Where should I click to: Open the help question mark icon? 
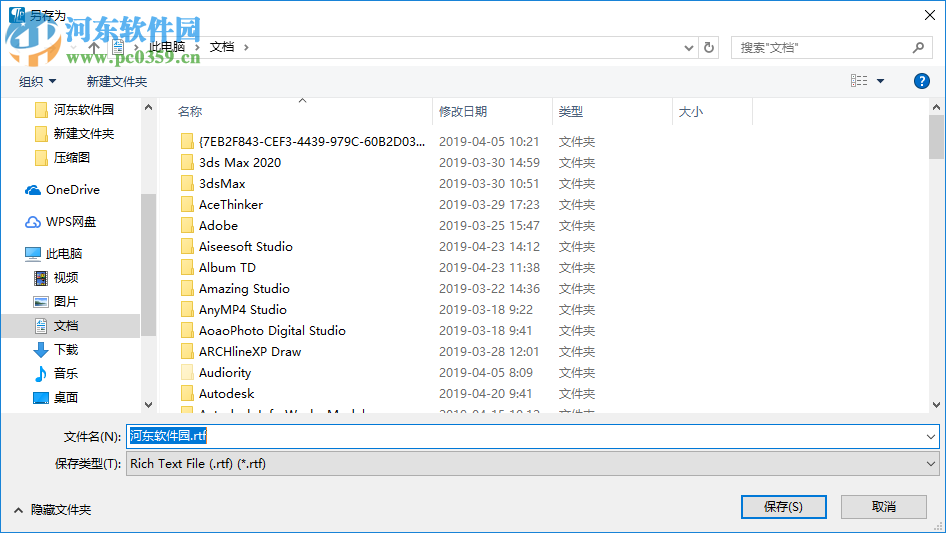[x=921, y=81]
